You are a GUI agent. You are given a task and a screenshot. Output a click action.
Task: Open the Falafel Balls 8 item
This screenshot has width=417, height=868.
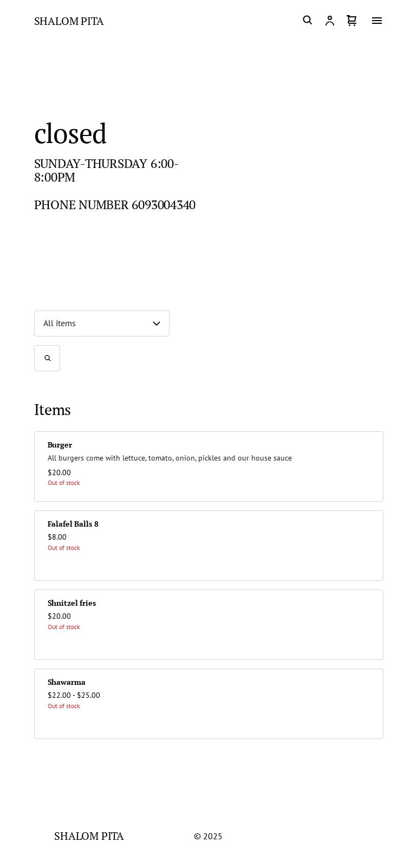(208, 546)
